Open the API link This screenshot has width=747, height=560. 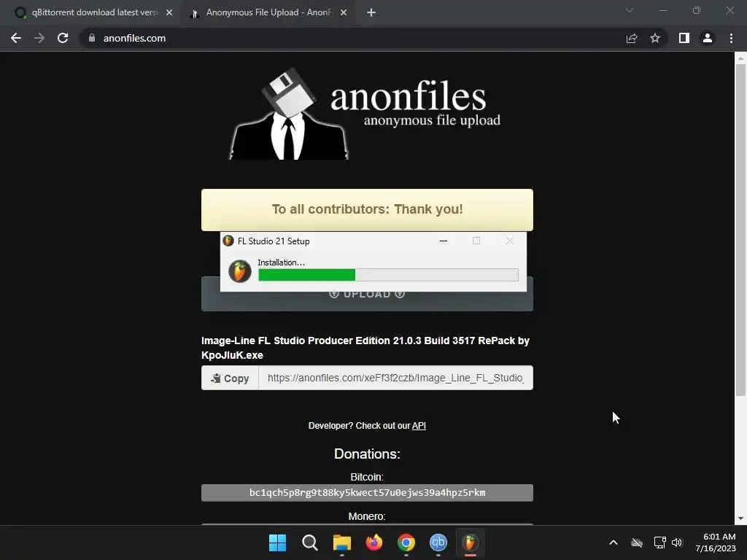(419, 426)
